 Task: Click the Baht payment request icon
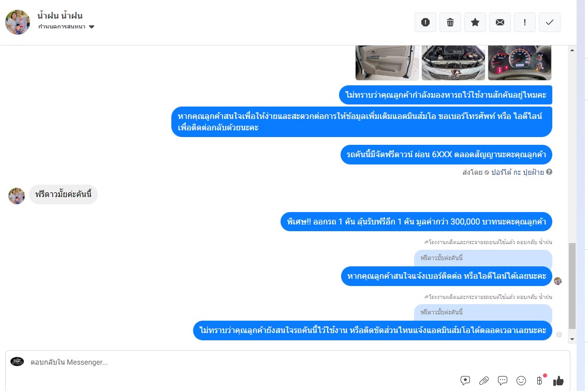click(540, 381)
